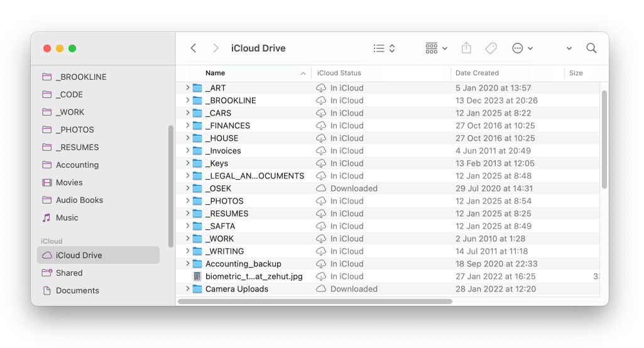The width and height of the screenshot is (644, 348).
Task: Expand the Camera Uploads folder
Action: [188, 288]
